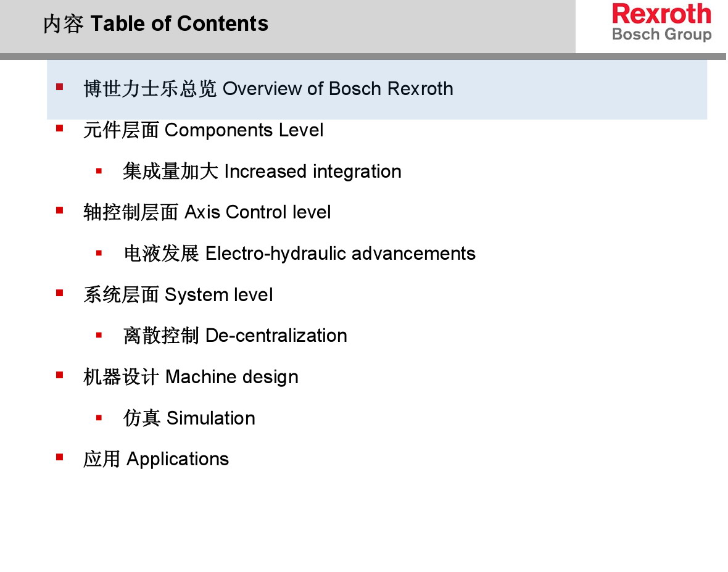Click the small bullet beside Electro-hydraulic advancements
This screenshot has width=728, height=572.
(x=99, y=252)
